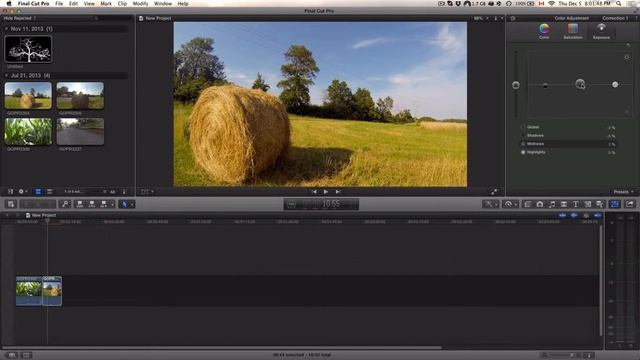
Task: Open the View menu
Action: (89, 3)
